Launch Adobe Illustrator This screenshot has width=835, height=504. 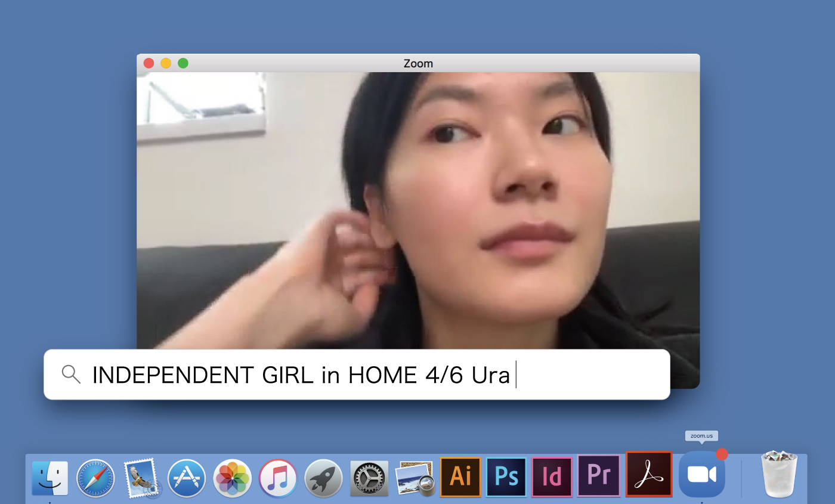click(x=460, y=477)
